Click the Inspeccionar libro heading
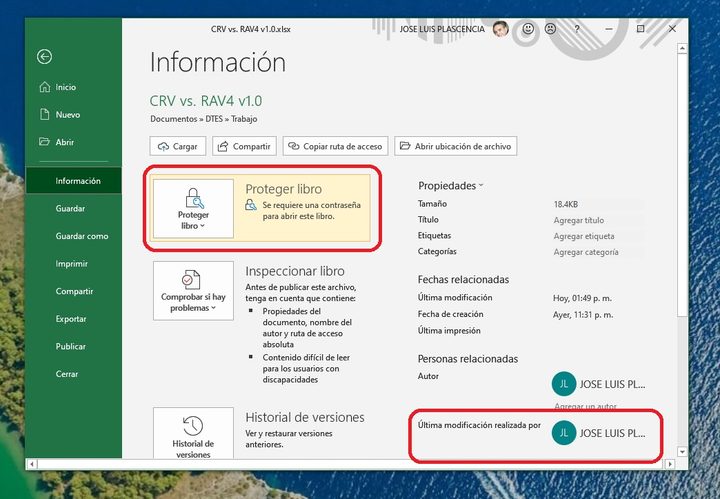 click(x=295, y=271)
